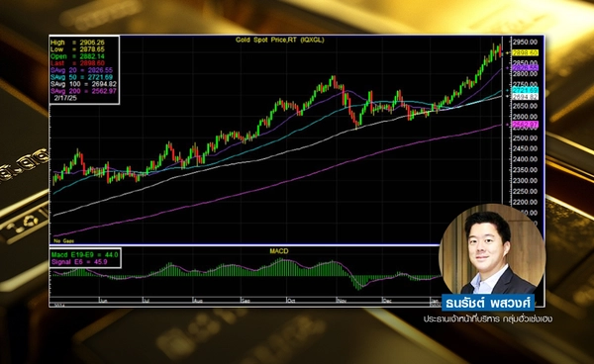Click the magenta 2562.97 axis price tag

coord(525,125)
